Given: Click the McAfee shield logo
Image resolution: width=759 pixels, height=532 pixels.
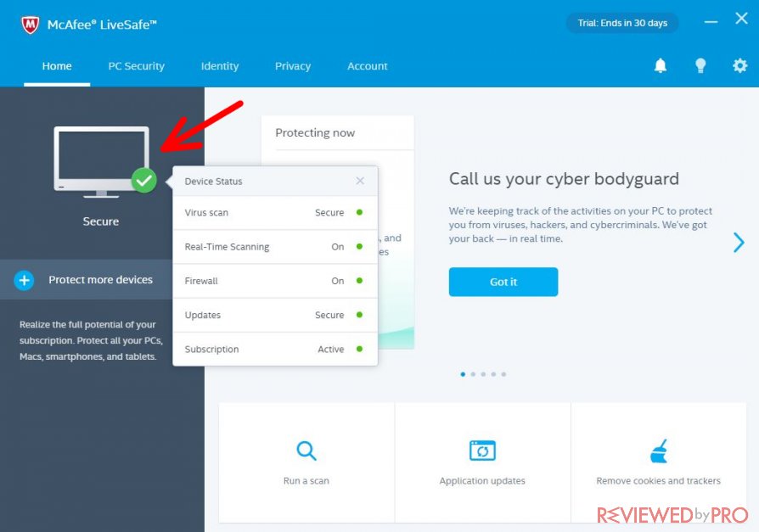Looking at the screenshot, I should pos(30,25).
